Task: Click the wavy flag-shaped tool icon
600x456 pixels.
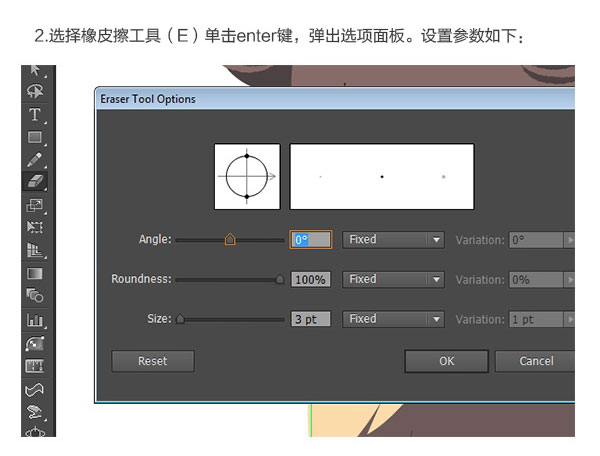Action: tap(35, 390)
